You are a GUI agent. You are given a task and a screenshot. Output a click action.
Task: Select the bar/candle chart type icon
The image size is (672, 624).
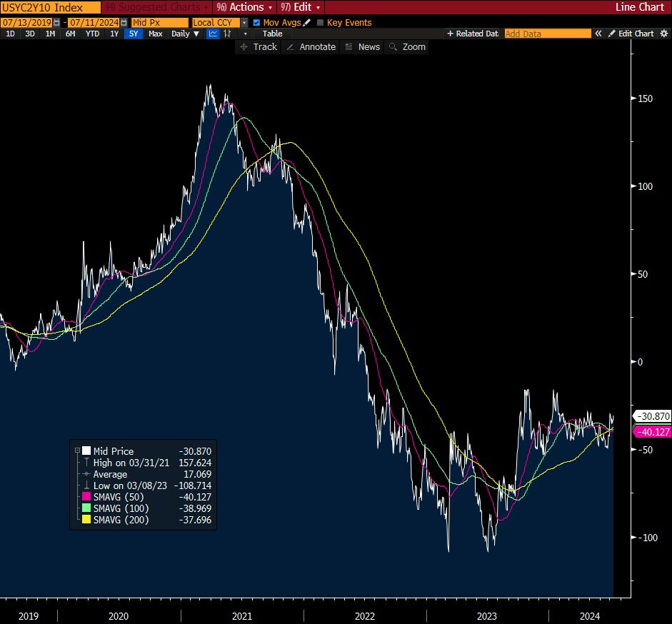coord(227,34)
